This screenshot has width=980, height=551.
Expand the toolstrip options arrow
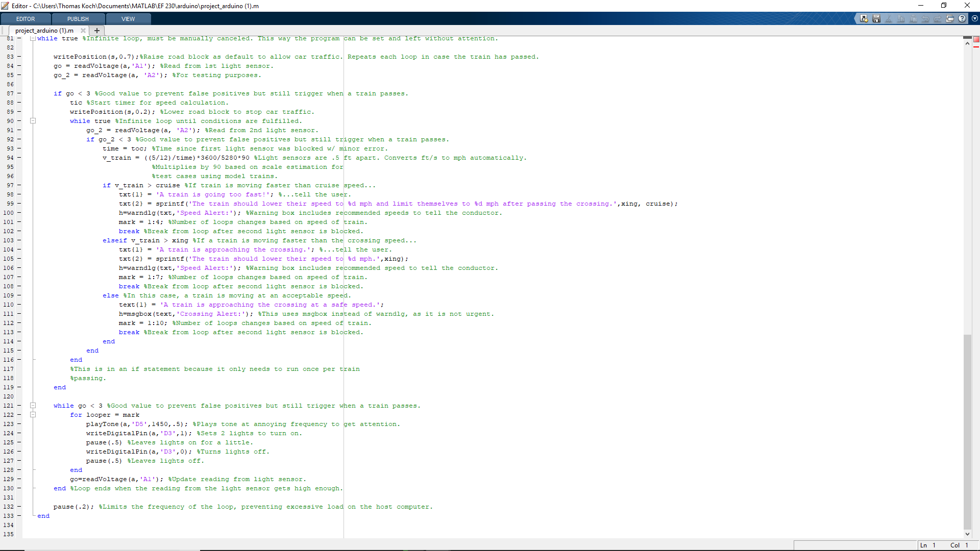975,19
